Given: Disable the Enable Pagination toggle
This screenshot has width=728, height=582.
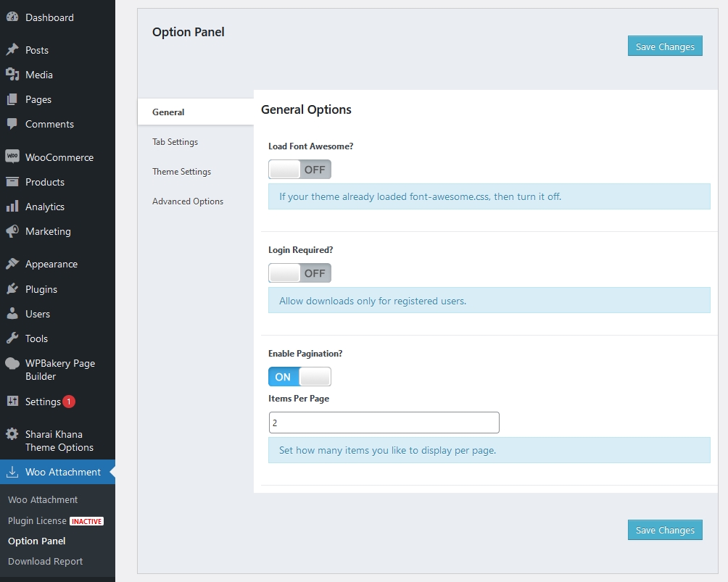Looking at the screenshot, I should click(x=299, y=376).
